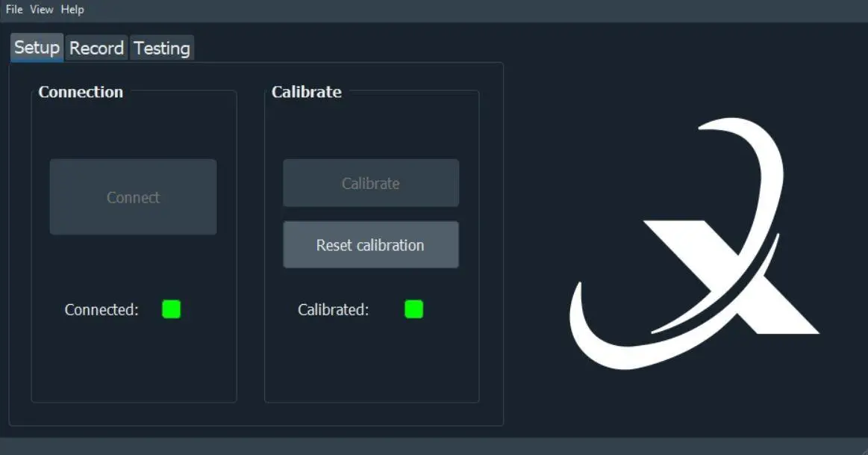The height and width of the screenshot is (455, 868).
Task: Switch to the Setup tab
Action: point(37,48)
